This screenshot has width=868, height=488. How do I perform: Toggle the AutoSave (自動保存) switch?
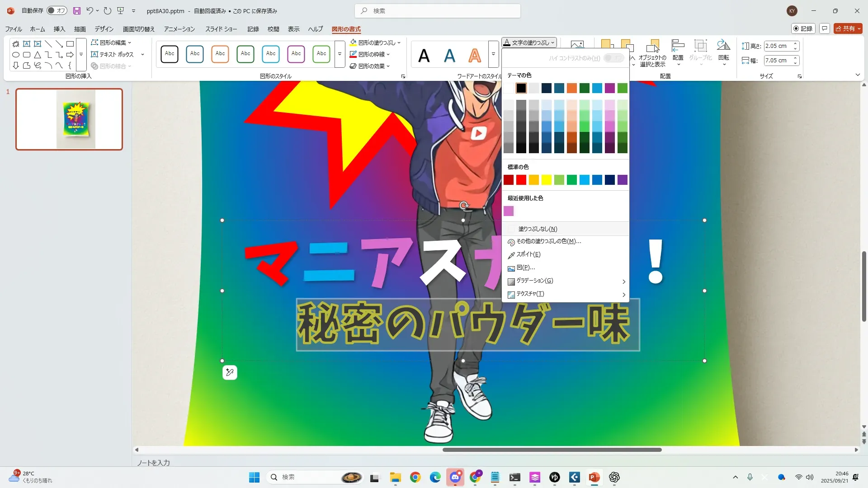(57, 10)
